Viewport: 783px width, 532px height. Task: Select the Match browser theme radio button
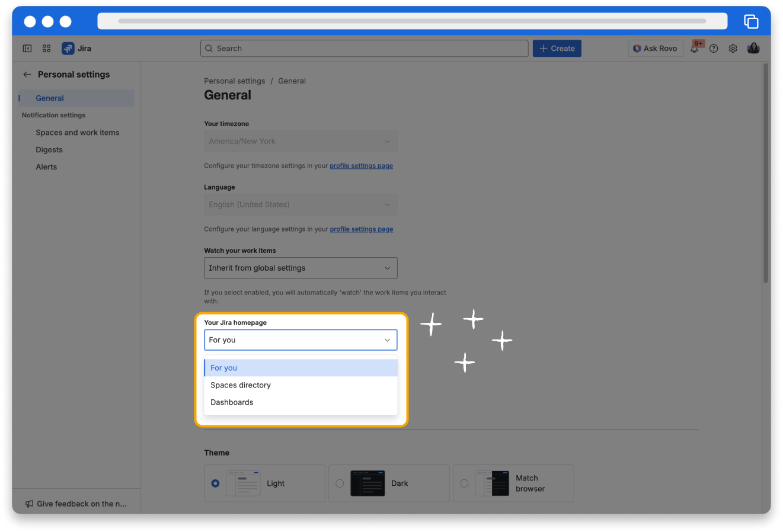464,483
